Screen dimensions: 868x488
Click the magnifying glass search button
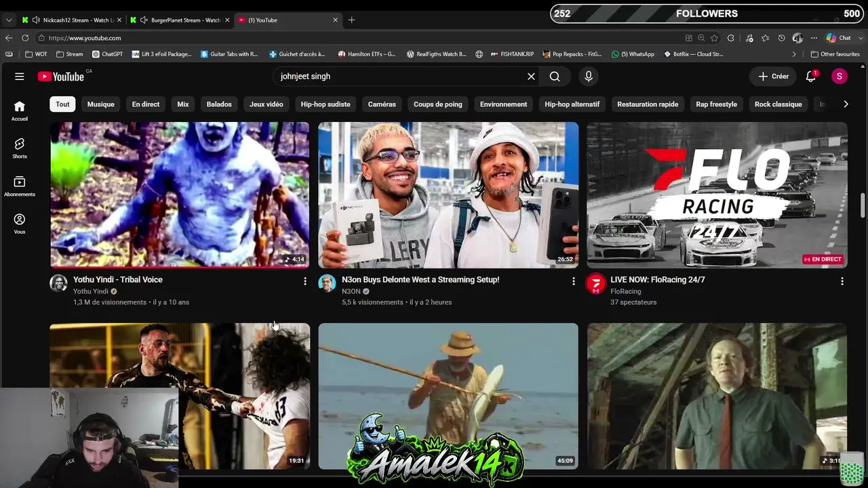555,77
